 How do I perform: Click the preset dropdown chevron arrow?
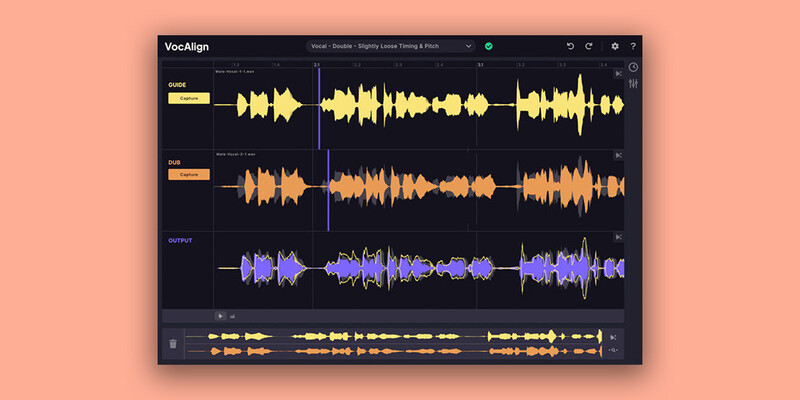(468, 46)
